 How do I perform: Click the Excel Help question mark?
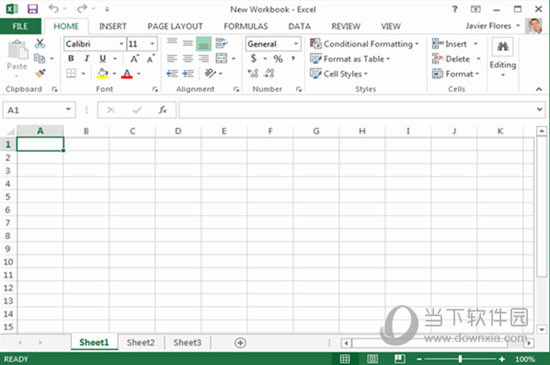tap(455, 9)
